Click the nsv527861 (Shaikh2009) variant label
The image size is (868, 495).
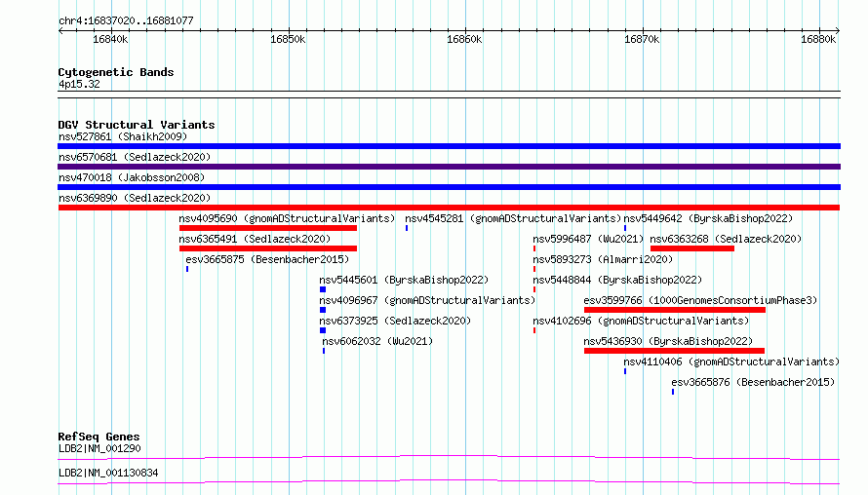tap(123, 136)
